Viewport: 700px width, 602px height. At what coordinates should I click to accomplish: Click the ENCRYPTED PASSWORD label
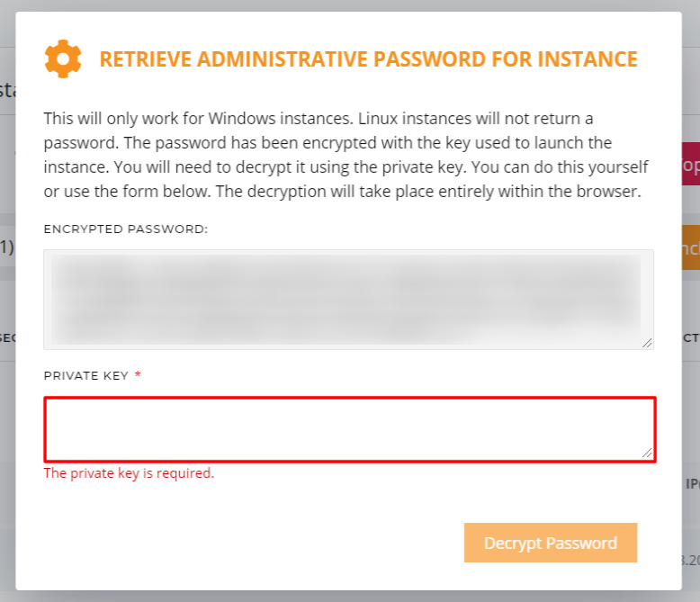coord(126,229)
